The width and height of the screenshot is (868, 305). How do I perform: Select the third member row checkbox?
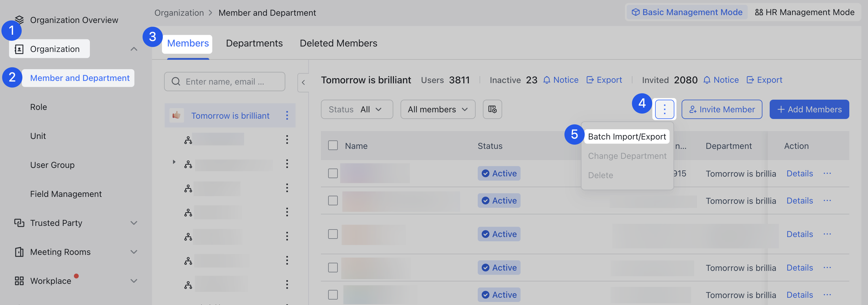(333, 234)
